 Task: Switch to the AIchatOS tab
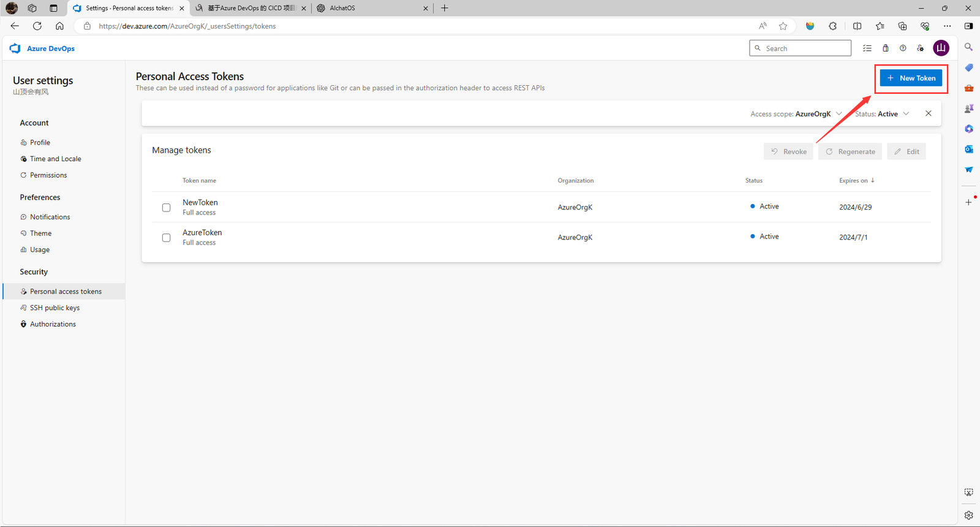372,8
